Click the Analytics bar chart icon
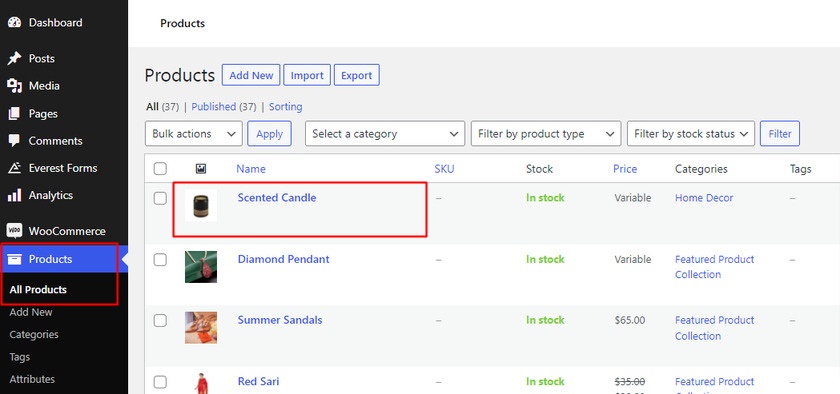 [x=14, y=195]
